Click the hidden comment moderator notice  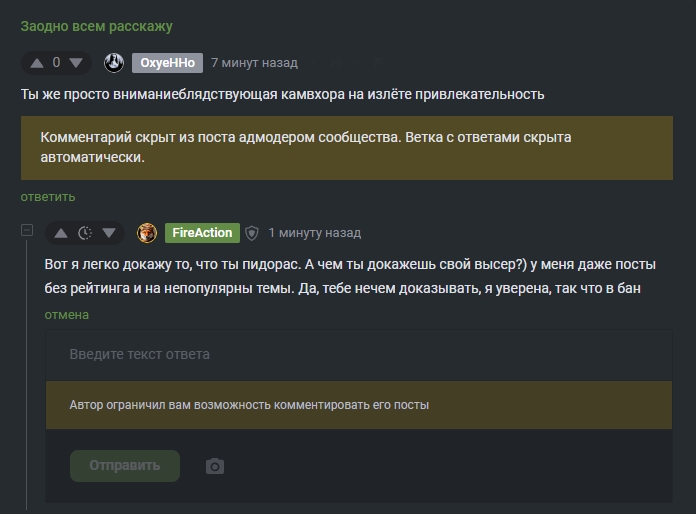coord(347,147)
